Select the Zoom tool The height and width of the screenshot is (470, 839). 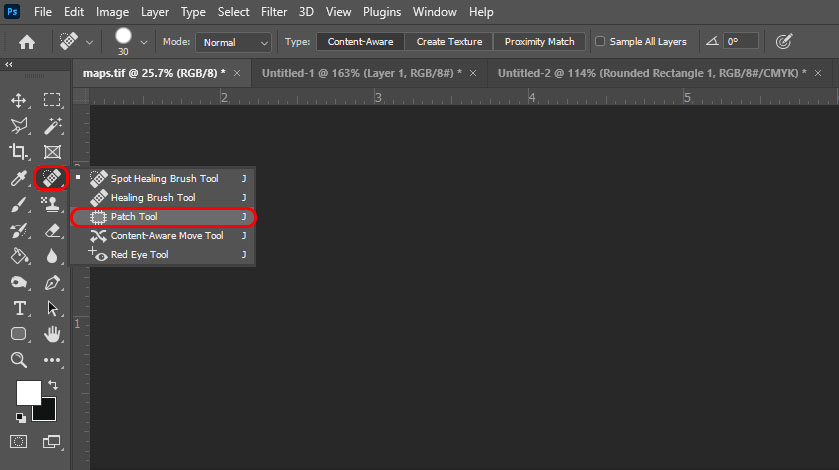pyautogui.click(x=18, y=360)
